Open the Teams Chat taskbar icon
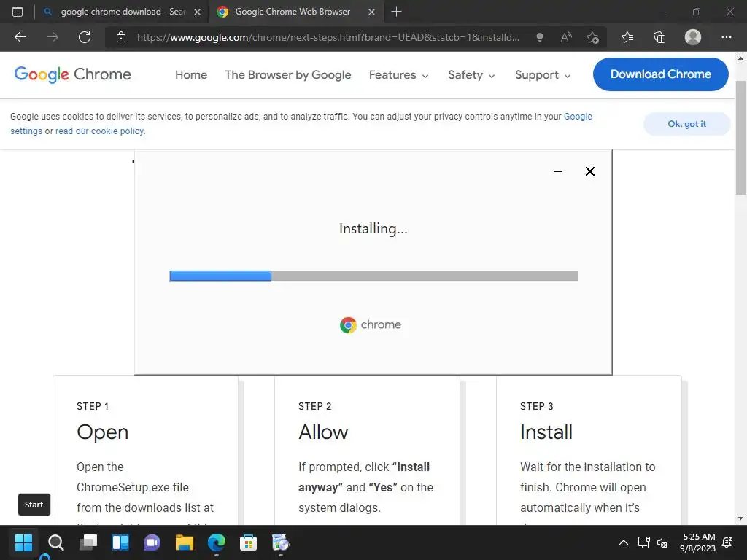The height and width of the screenshot is (560, 747). click(152, 542)
